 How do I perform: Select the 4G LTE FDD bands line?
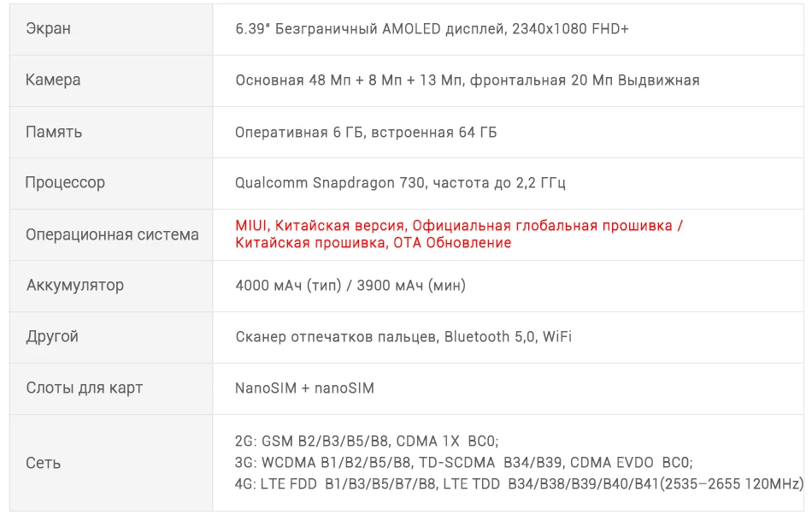click(519, 484)
